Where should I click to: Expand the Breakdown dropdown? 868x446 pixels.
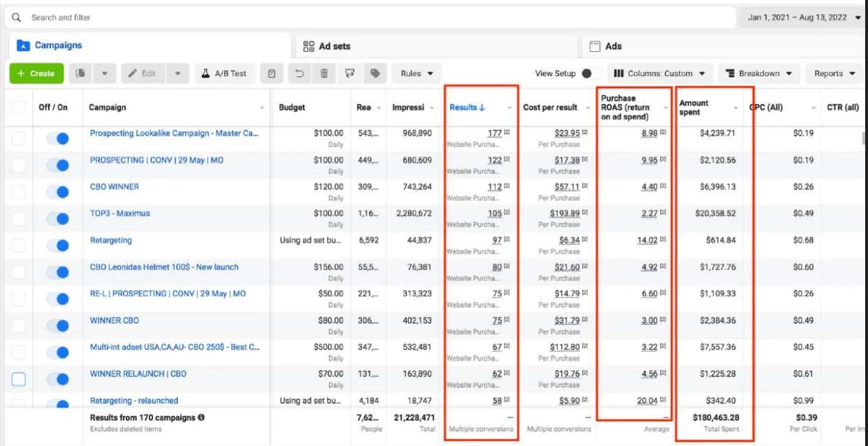click(x=759, y=73)
